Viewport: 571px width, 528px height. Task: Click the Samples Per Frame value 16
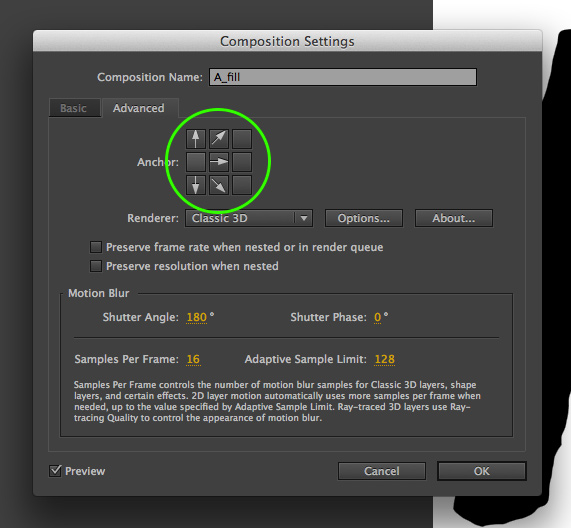[x=193, y=359]
